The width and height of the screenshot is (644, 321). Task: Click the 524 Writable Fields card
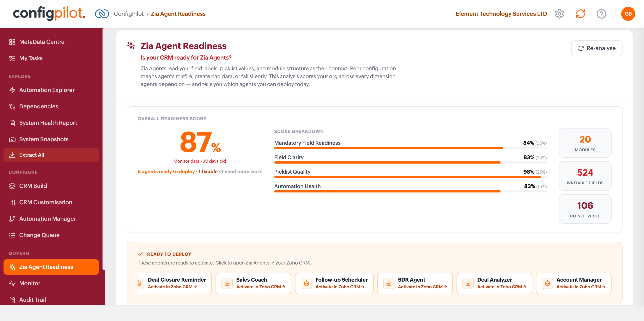coord(585,176)
